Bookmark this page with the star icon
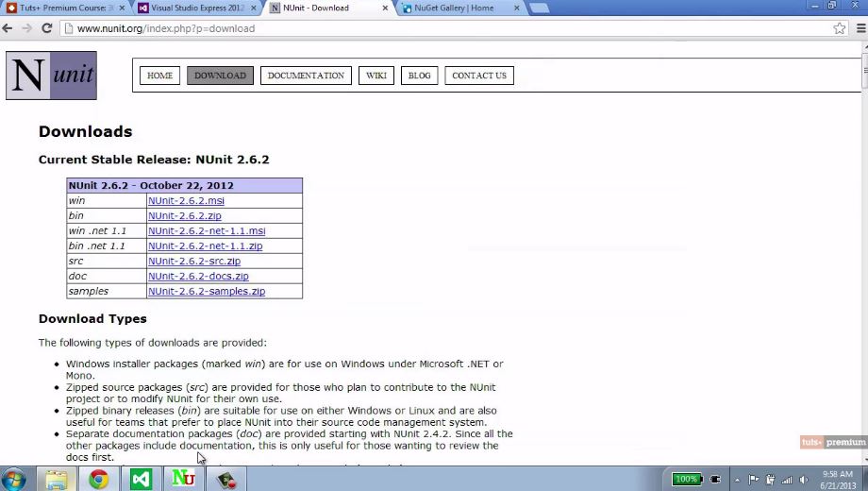 point(839,28)
